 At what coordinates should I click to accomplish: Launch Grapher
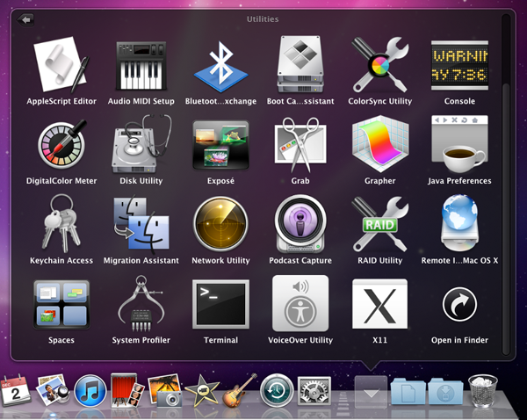click(380, 144)
